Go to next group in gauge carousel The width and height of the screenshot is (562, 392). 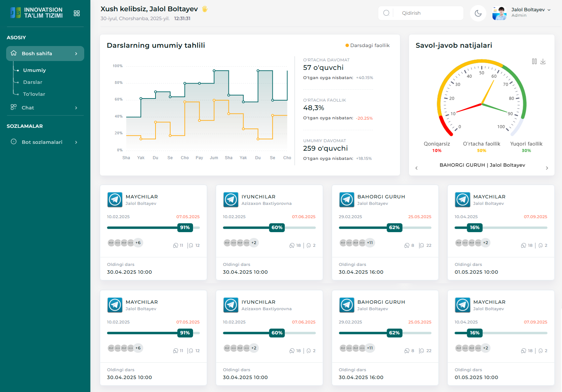[x=547, y=168]
